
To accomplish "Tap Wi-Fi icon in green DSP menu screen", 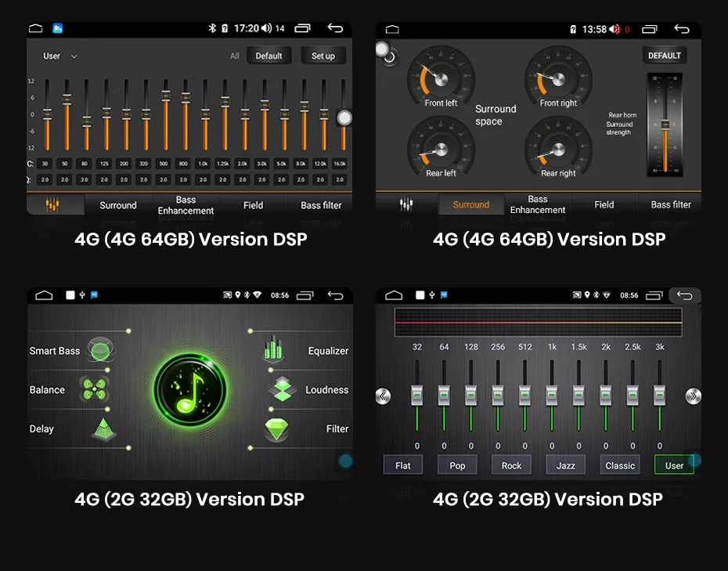I will [258, 295].
